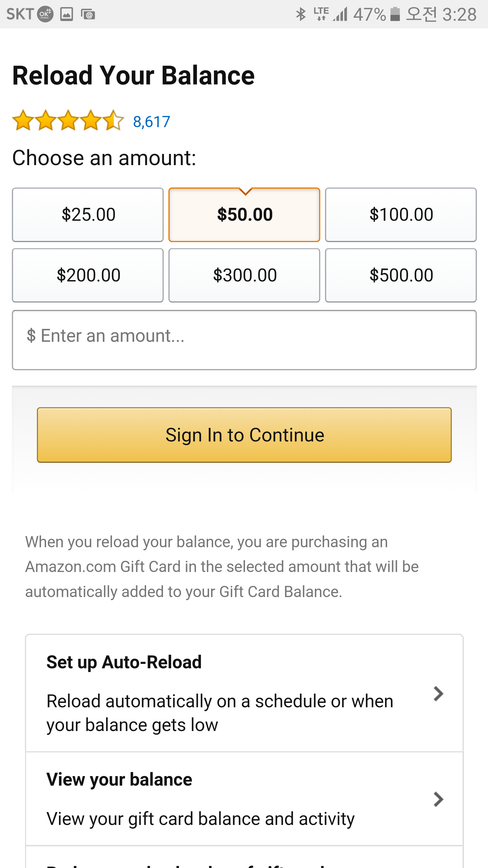Click the star rating icons
Screen dimensions: 488x868
pos(68,120)
